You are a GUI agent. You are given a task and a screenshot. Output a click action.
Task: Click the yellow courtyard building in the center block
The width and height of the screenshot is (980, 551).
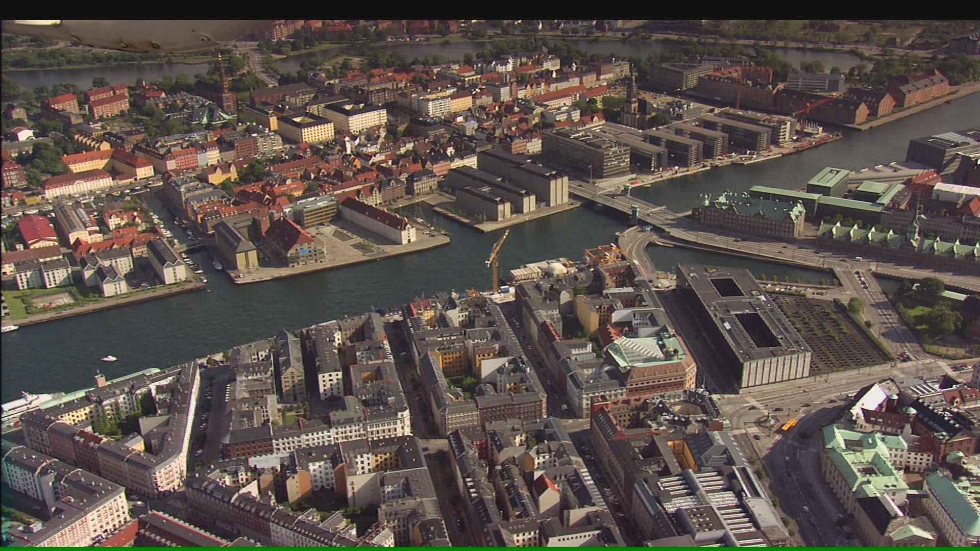454,360
